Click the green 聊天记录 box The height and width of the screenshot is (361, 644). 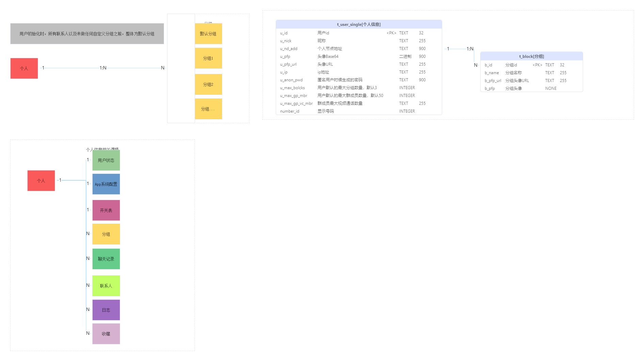click(x=106, y=259)
